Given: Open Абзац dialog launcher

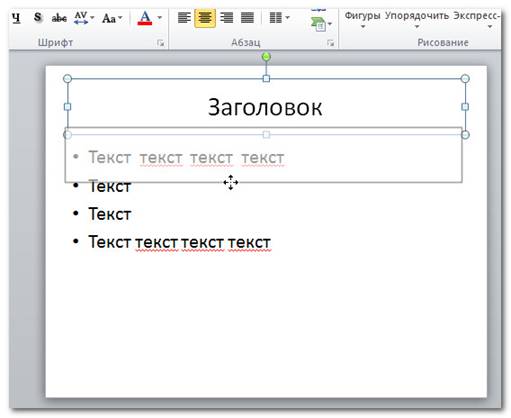Looking at the screenshot, I should click(x=330, y=43).
